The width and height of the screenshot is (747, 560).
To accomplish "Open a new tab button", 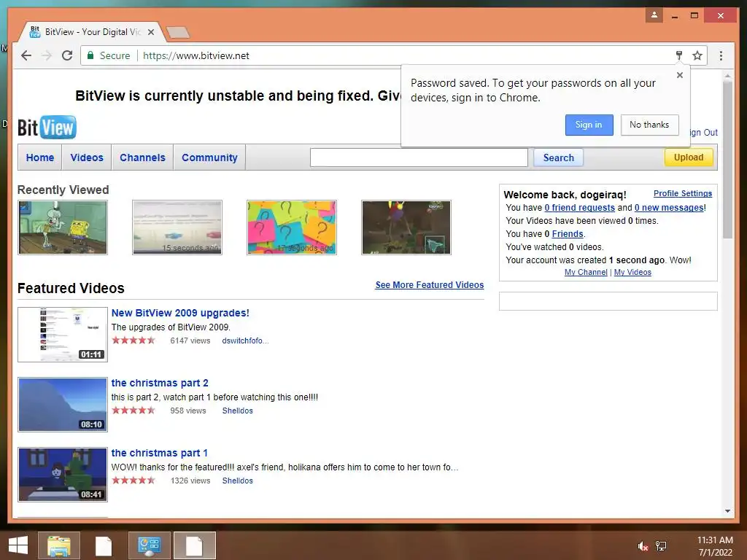I will (x=178, y=32).
